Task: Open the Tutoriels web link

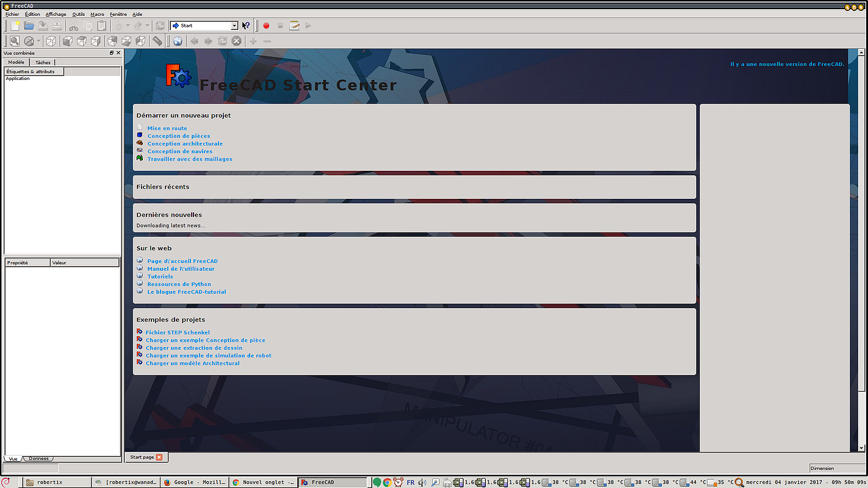Action: click(x=160, y=276)
